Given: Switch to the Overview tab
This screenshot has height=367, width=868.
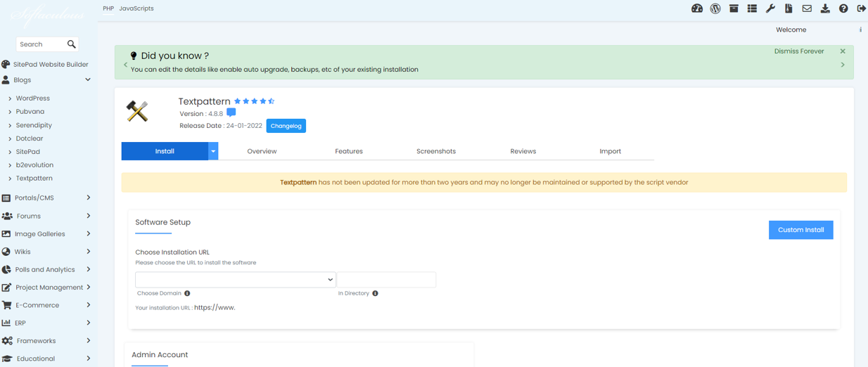Looking at the screenshot, I should (x=262, y=151).
